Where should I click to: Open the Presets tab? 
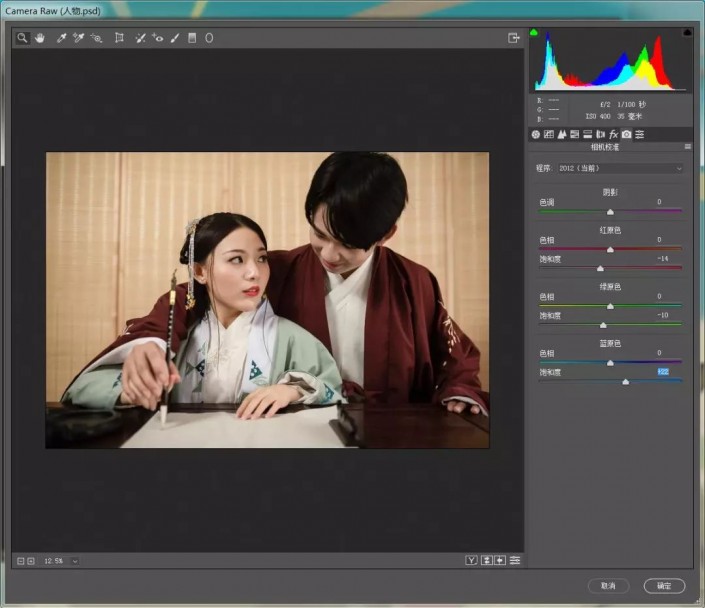tap(639, 134)
